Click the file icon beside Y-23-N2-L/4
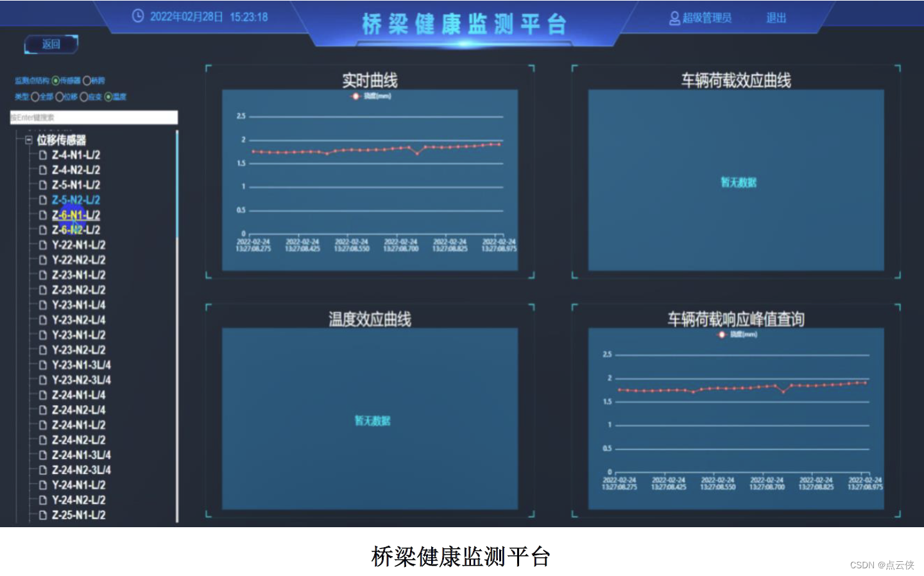924x576 pixels. (43, 320)
